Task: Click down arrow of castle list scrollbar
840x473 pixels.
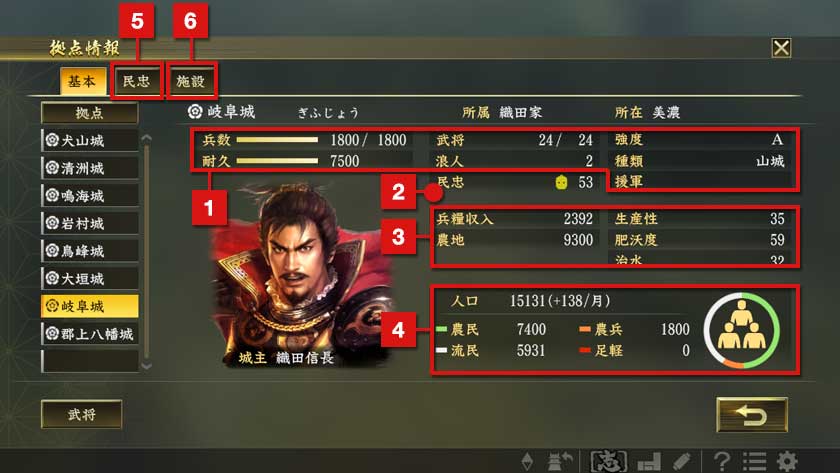Action: point(146,365)
